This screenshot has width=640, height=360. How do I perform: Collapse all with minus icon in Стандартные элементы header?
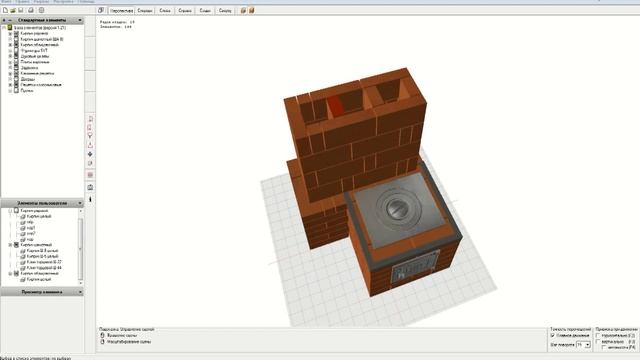(x=10, y=20)
